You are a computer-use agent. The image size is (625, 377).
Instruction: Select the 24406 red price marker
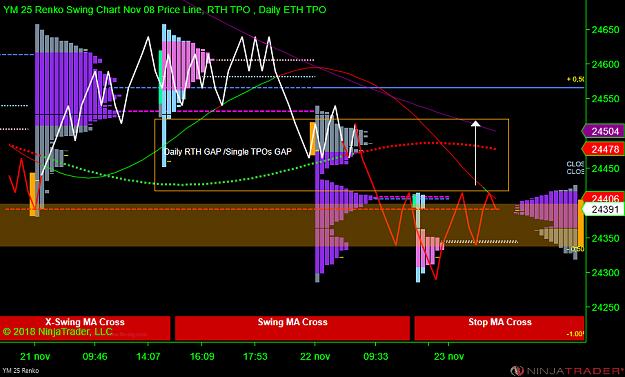[x=603, y=197]
